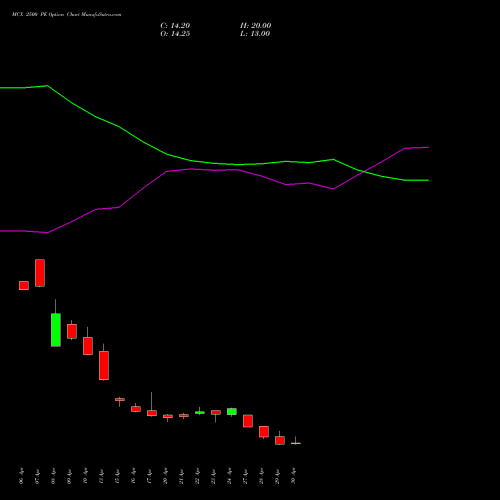This screenshot has height=500, width=500.
Task: Click the red candle above 13 Apr
Action: (x=104, y=366)
